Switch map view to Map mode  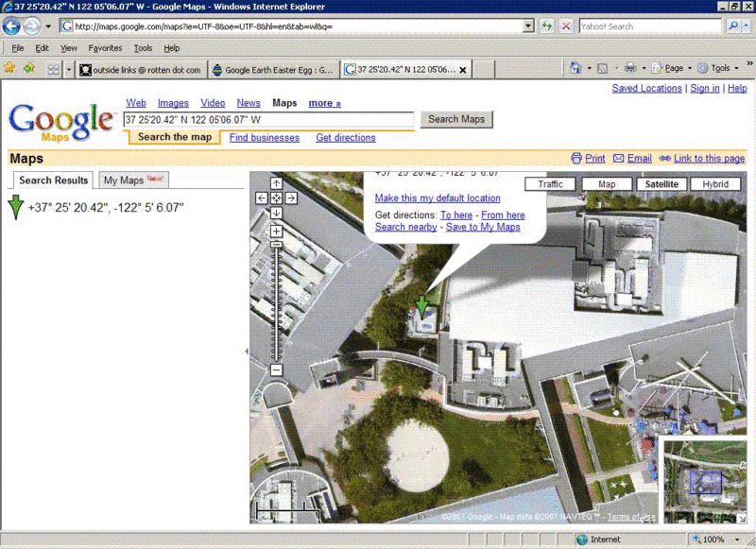[607, 184]
